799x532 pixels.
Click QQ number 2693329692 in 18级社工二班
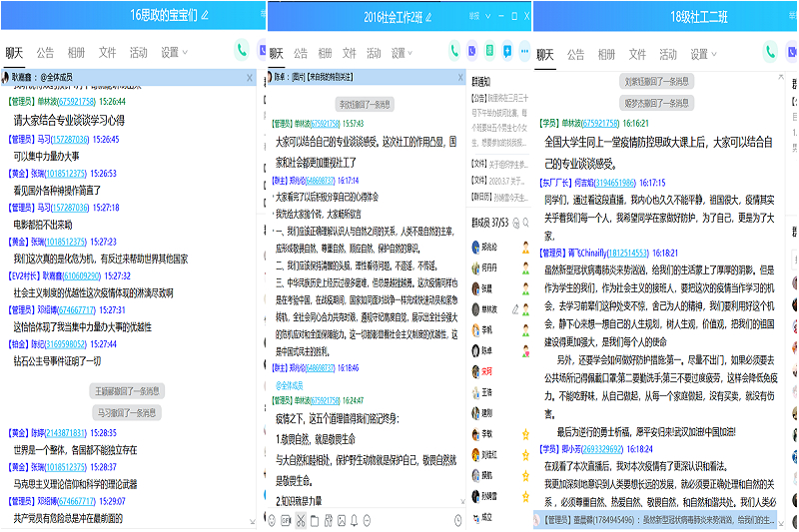[x=602, y=449]
